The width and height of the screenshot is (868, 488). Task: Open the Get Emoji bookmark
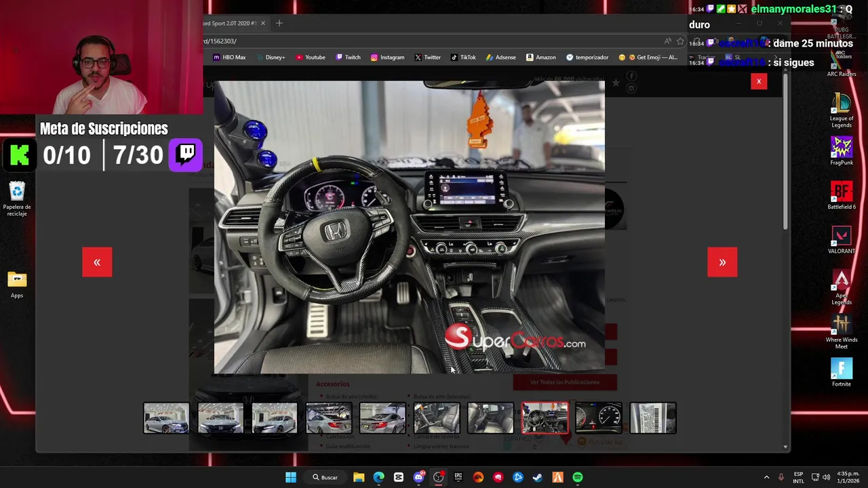point(648,58)
